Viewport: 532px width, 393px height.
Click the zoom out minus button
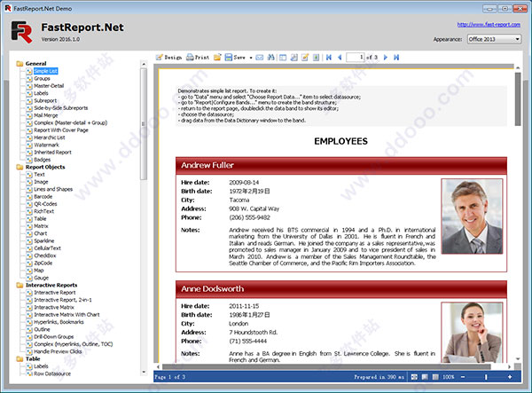pos(463,377)
